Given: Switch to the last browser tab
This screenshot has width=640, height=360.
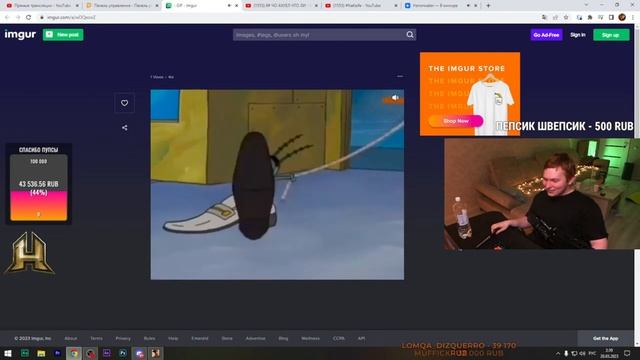Looking at the screenshot, I should pyautogui.click(x=440, y=6).
